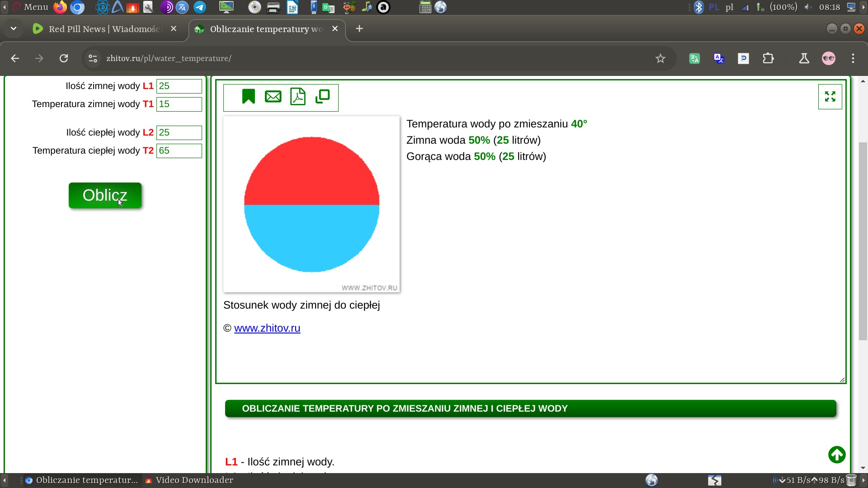The height and width of the screenshot is (488, 868).
Task: Open Chrome Labs flask icon
Action: coord(804,58)
